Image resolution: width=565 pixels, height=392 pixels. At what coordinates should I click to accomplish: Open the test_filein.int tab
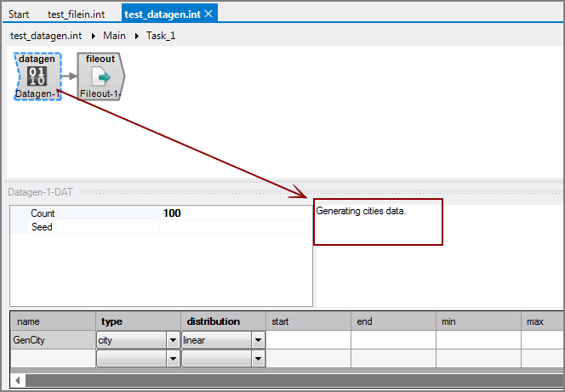point(76,14)
